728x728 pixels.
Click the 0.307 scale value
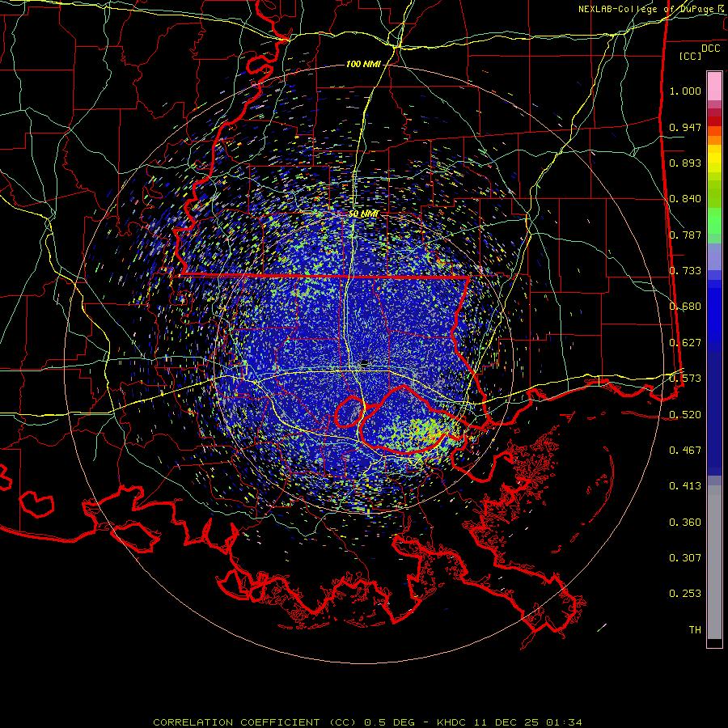[x=685, y=558]
